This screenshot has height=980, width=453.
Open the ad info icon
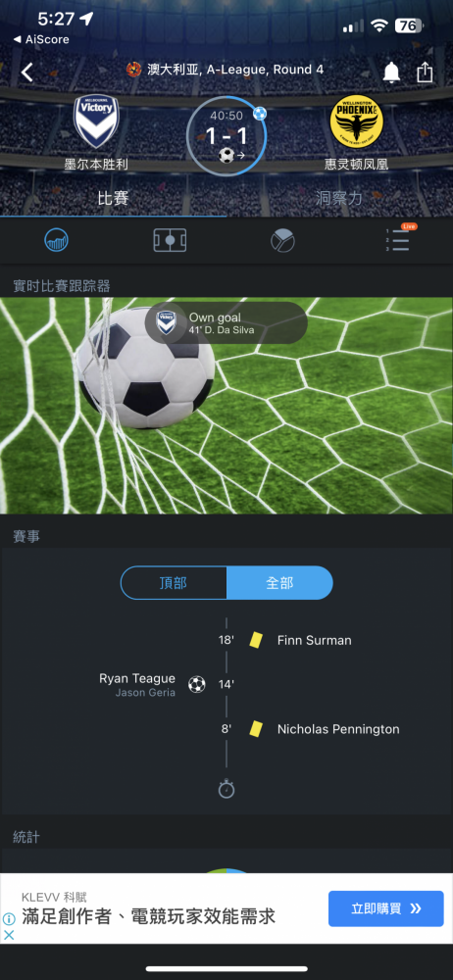[9, 919]
